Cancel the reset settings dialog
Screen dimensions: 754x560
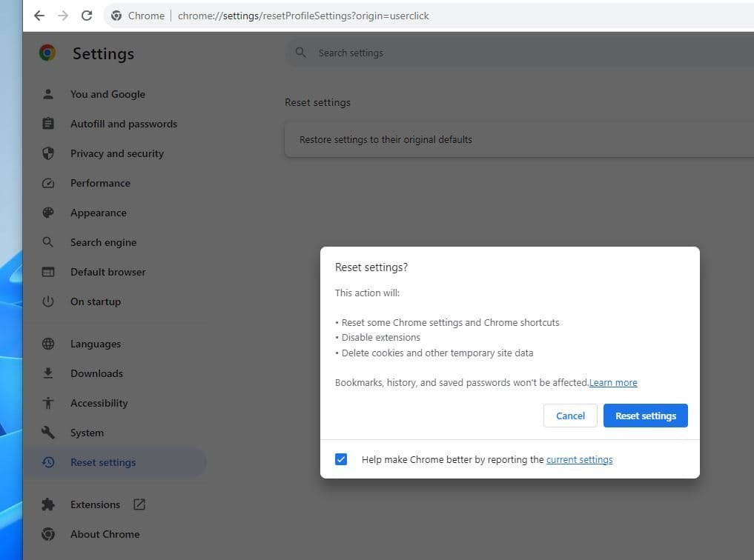(x=569, y=416)
